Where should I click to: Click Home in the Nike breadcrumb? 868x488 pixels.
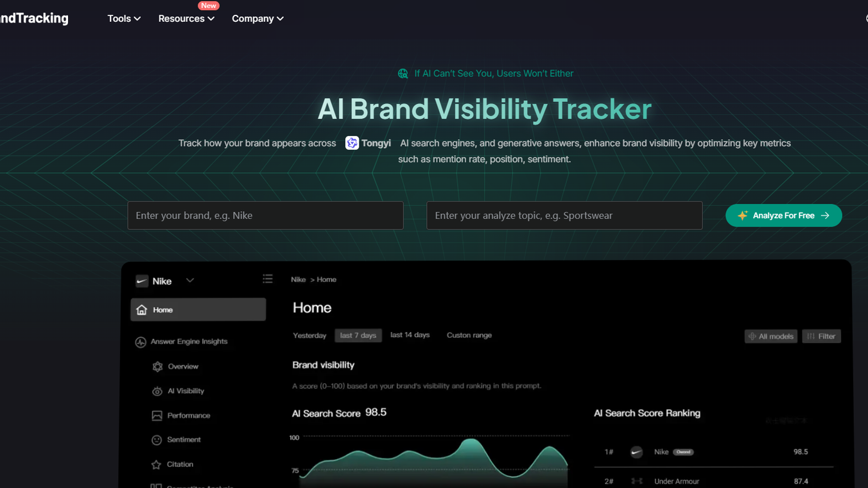(326, 279)
